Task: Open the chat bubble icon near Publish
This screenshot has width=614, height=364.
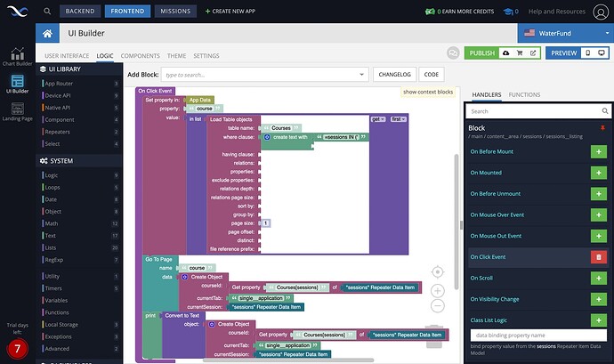Action: 453,53
